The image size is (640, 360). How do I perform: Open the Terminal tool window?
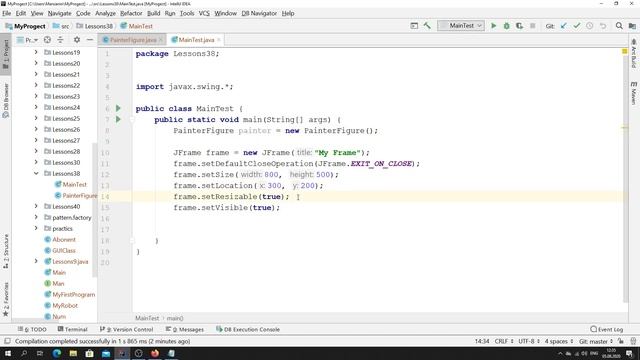coord(73,329)
